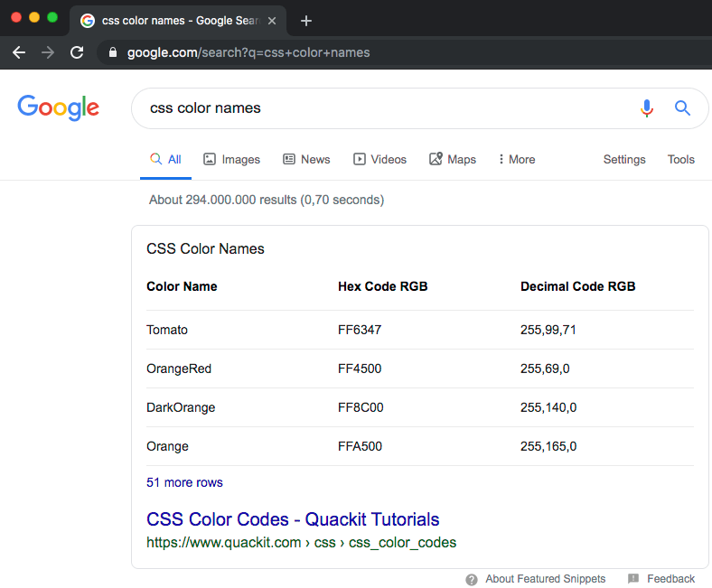Click the search query input field

379,108
